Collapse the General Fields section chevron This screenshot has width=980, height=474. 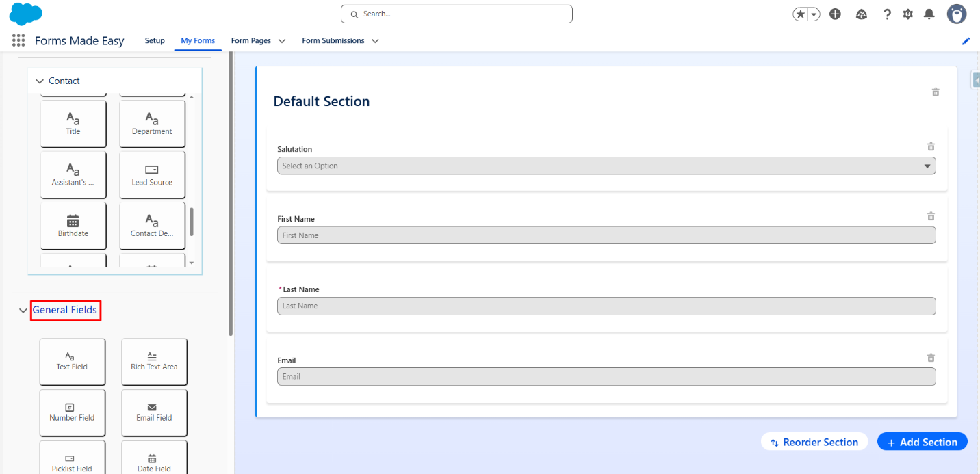pos(23,311)
